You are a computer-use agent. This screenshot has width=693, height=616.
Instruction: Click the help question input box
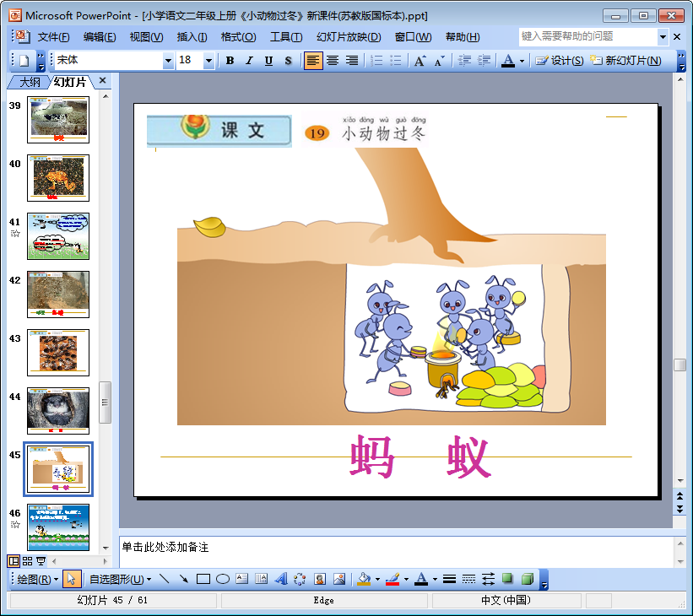pos(587,36)
